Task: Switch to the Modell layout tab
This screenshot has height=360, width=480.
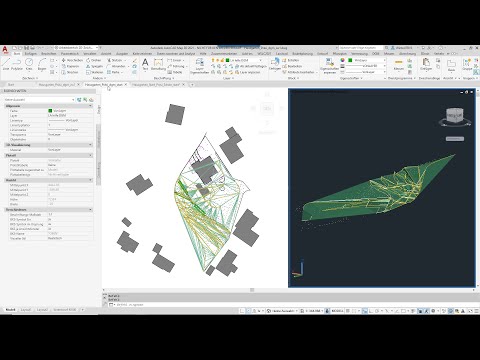Action: 10,310
